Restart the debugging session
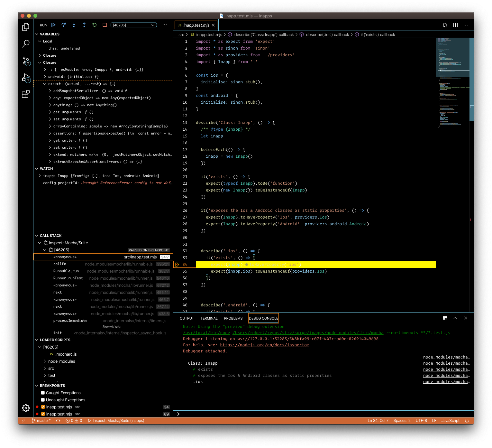 click(95, 25)
